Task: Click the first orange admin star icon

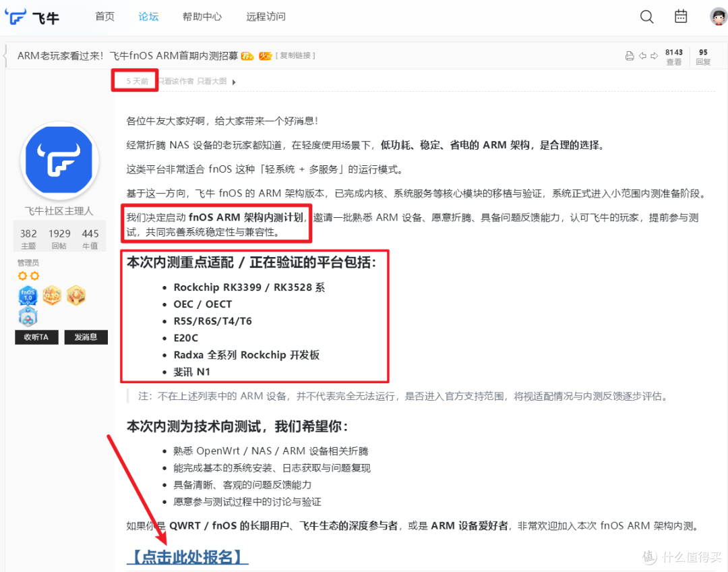Action: click(22, 276)
